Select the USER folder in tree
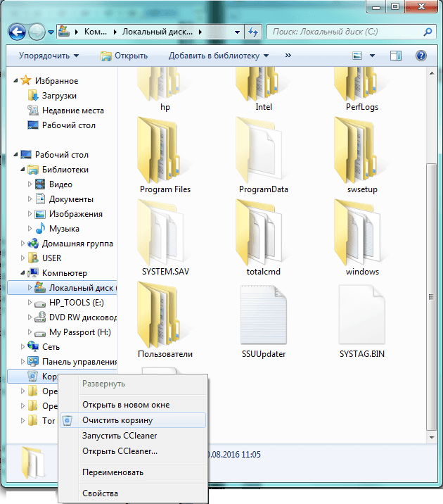443x504 pixels. pos(51,258)
